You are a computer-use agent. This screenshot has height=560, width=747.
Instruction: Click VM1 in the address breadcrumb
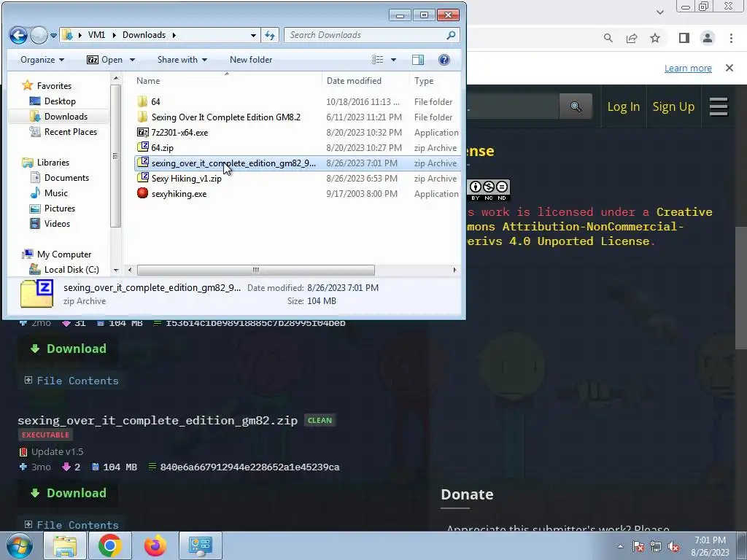coord(96,35)
